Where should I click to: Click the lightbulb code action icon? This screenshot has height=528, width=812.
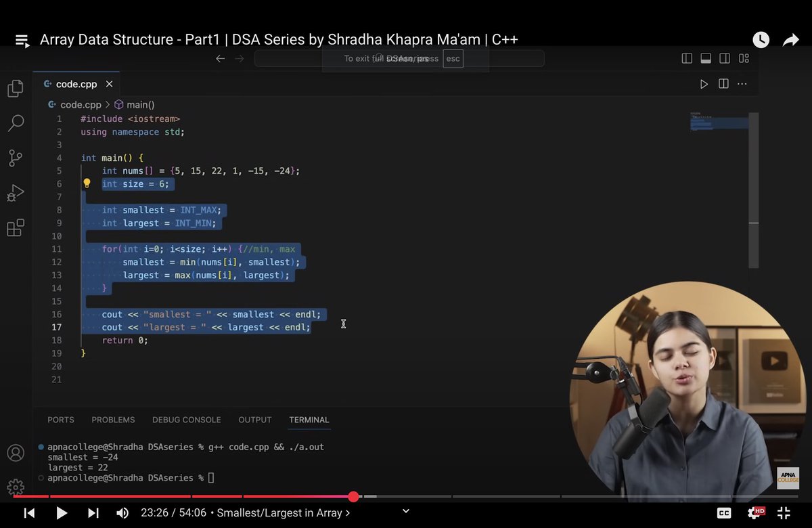[x=87, y=183]
